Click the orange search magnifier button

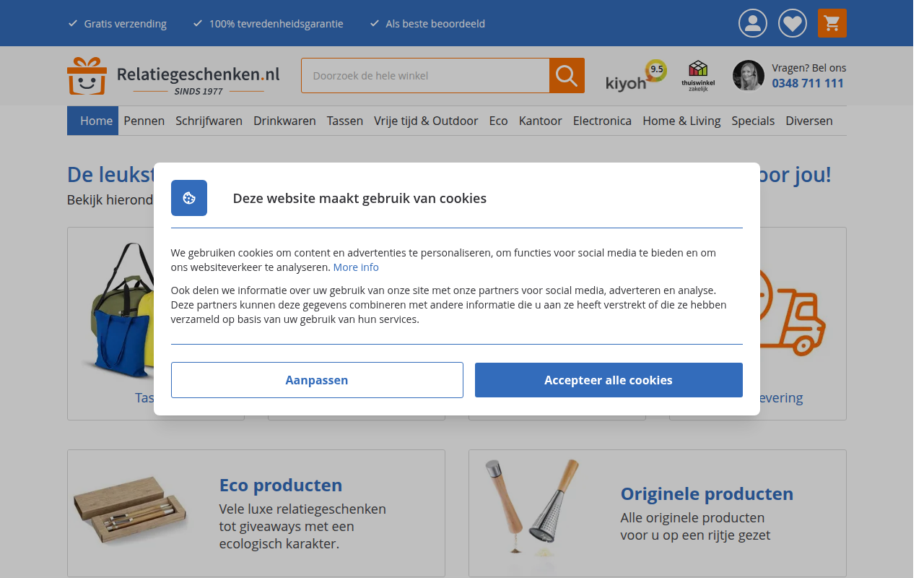pos(567,75)
